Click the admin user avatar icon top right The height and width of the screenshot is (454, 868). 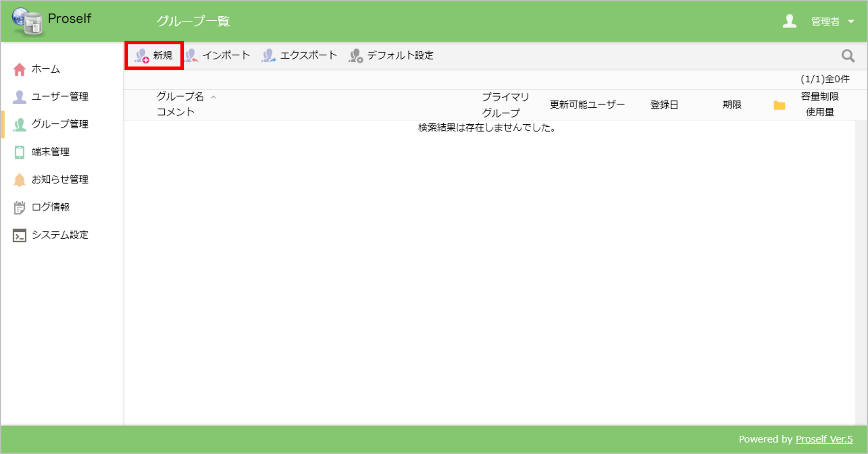(x=790, y=21)
